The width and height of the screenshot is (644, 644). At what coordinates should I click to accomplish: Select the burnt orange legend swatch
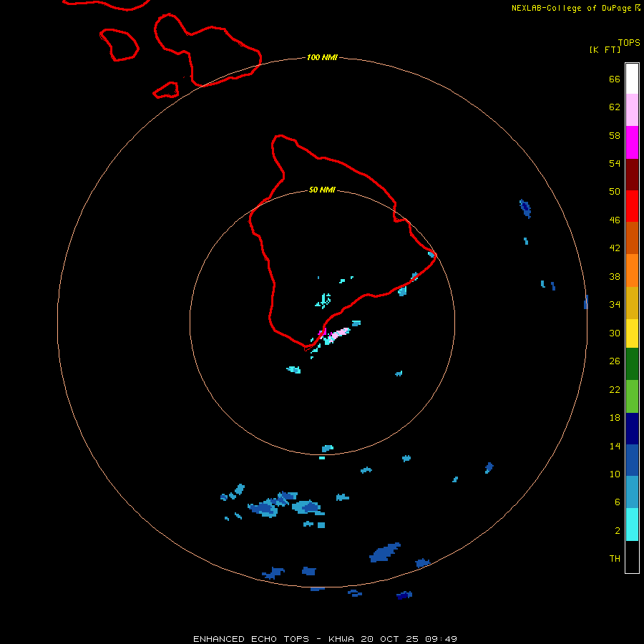point(632,238)
